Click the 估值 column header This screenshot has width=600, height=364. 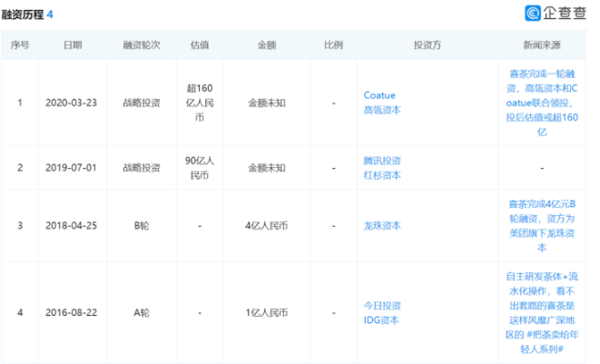tap(199, 44)
